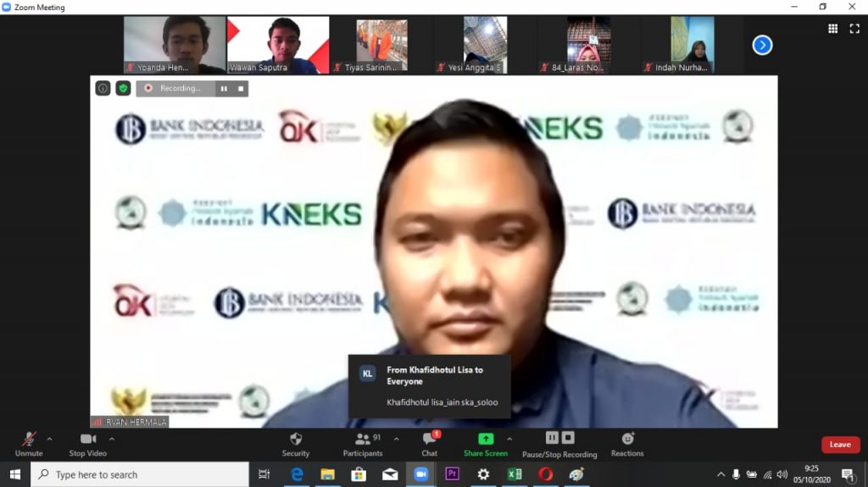
Task: Open Mail app from taskbar
Action: pyautogui.click(x=390, y=474)
